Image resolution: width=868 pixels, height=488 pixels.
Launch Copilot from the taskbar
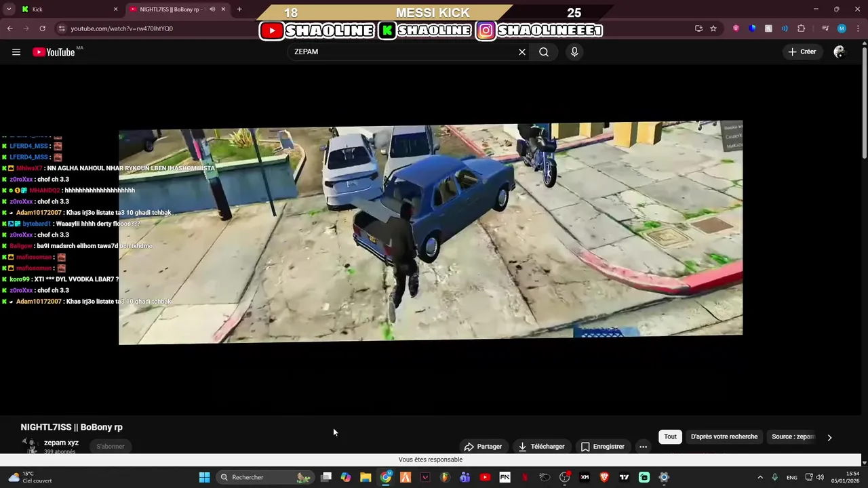(x=346, y=477)
